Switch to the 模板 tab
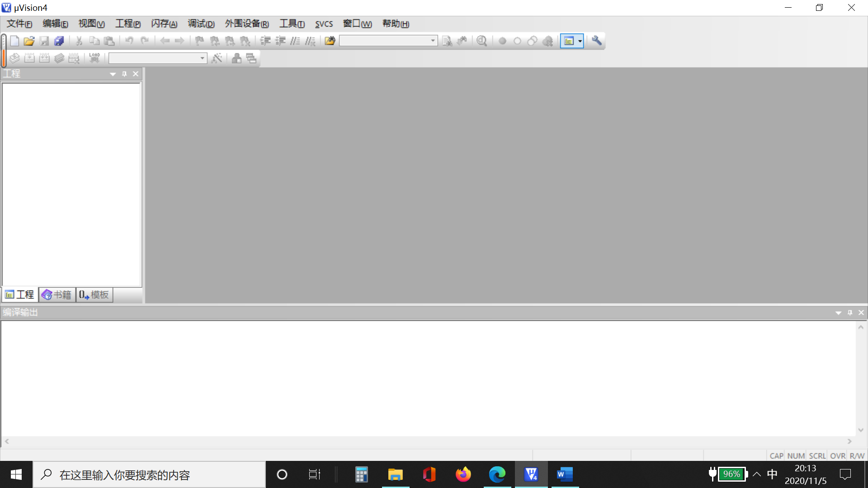Image resolution: width=868 pixels, height=488 pixels. 94,295
